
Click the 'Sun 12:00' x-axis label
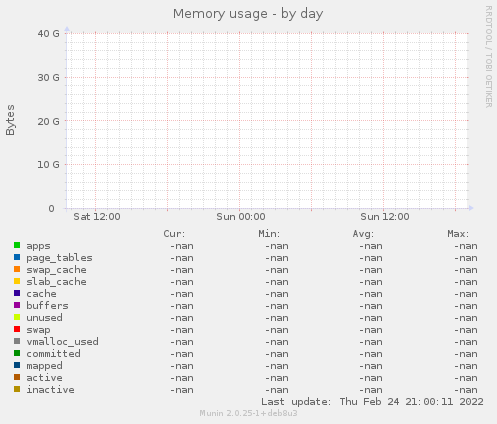[x=385, y=217]
